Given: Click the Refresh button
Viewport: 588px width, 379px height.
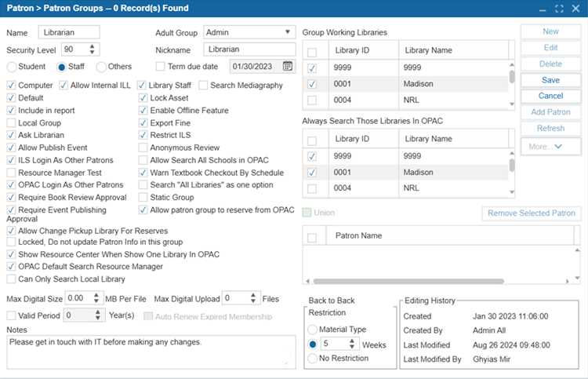Looking at the screenshot, I should click(x=550, y=129).
